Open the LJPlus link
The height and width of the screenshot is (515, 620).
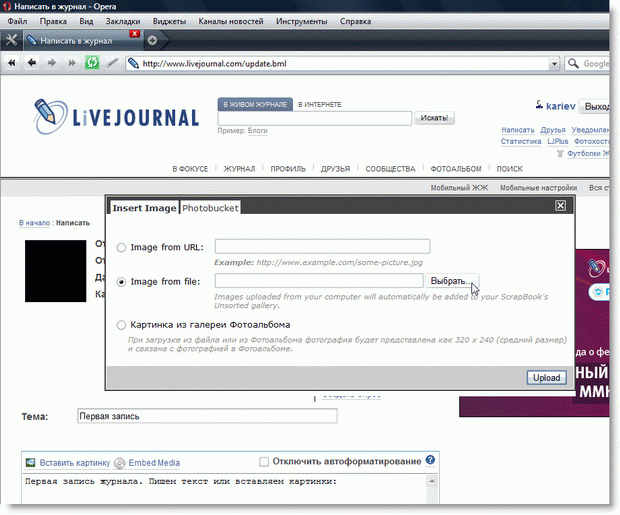[x=558, y=141]
